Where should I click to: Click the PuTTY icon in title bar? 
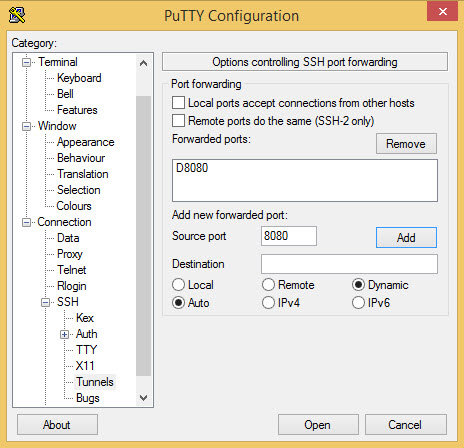[x=17, y=15]
